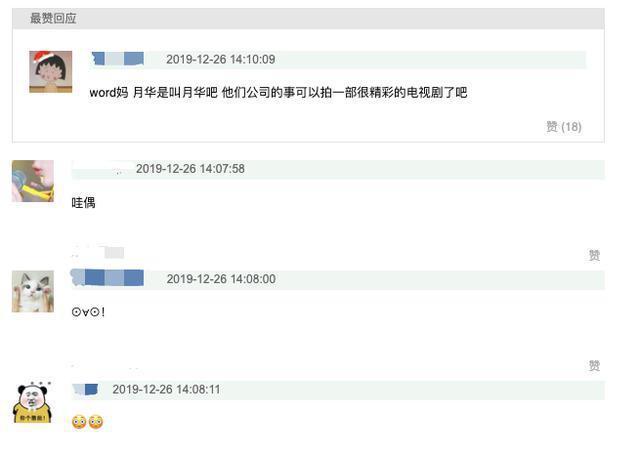The width and height of the screenshot is (640, 455).
Task: Click the timestamp 2019-12-26 14:08:00
Action: tap(221, 279)
